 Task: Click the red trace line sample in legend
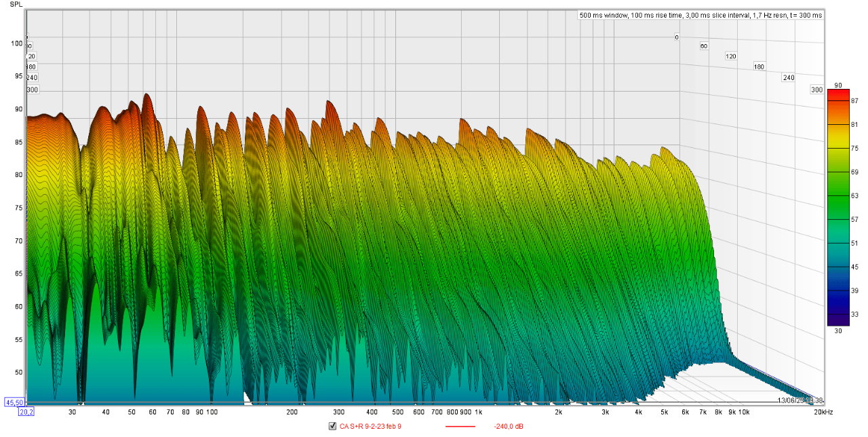pos(460,426)
